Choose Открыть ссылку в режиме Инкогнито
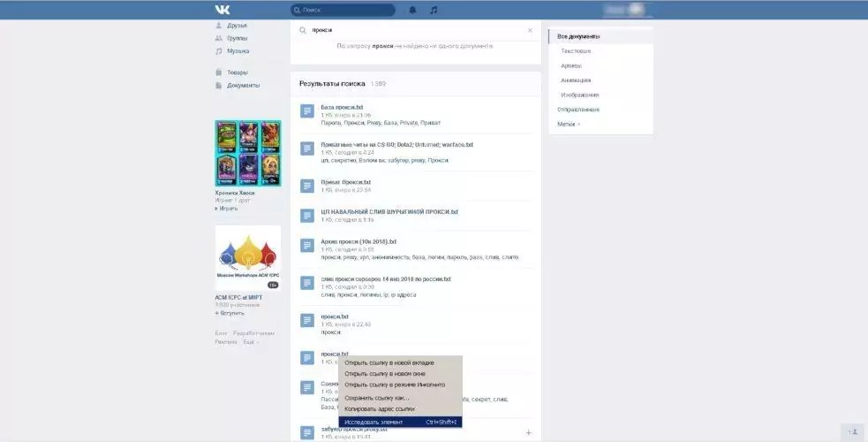The image size is (868, 442). coord(400,385)
